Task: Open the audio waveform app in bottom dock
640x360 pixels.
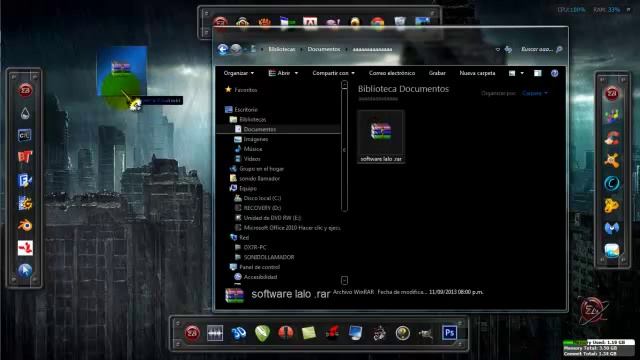Action: (215, 333)
